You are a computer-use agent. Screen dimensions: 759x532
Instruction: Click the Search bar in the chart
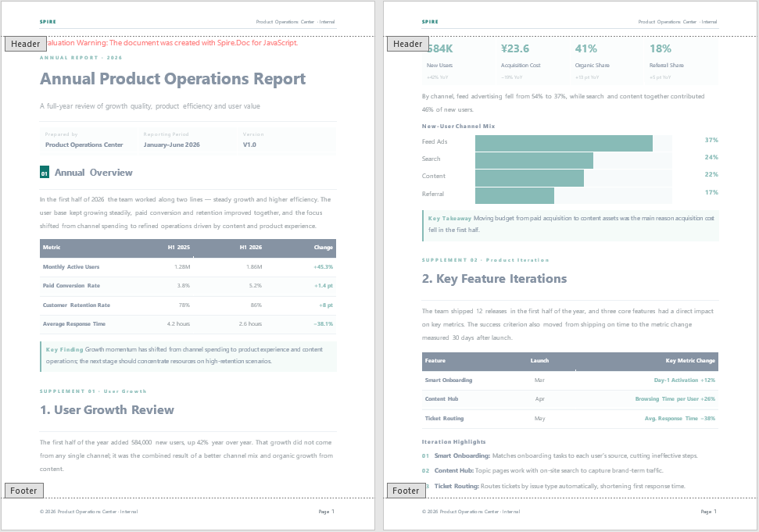point(534,161)
